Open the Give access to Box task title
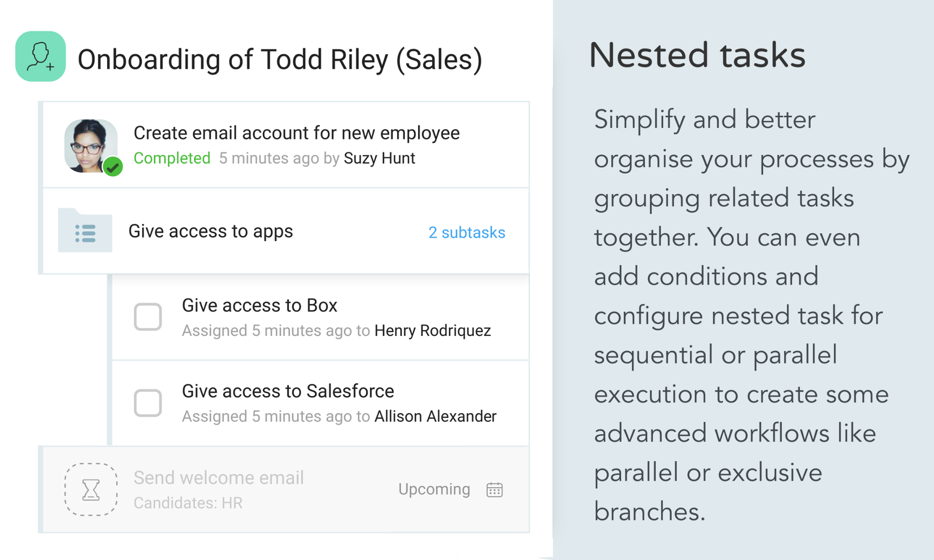934x560 pixels. 259,306
